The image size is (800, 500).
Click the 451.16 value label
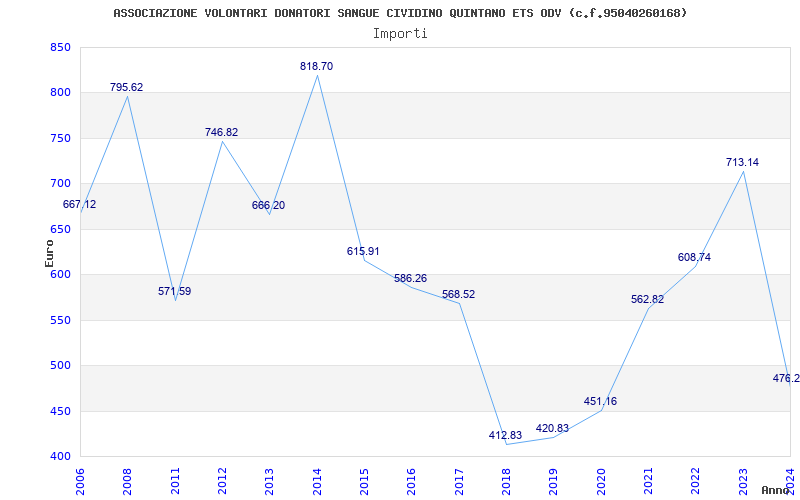[x=600, y=402]
